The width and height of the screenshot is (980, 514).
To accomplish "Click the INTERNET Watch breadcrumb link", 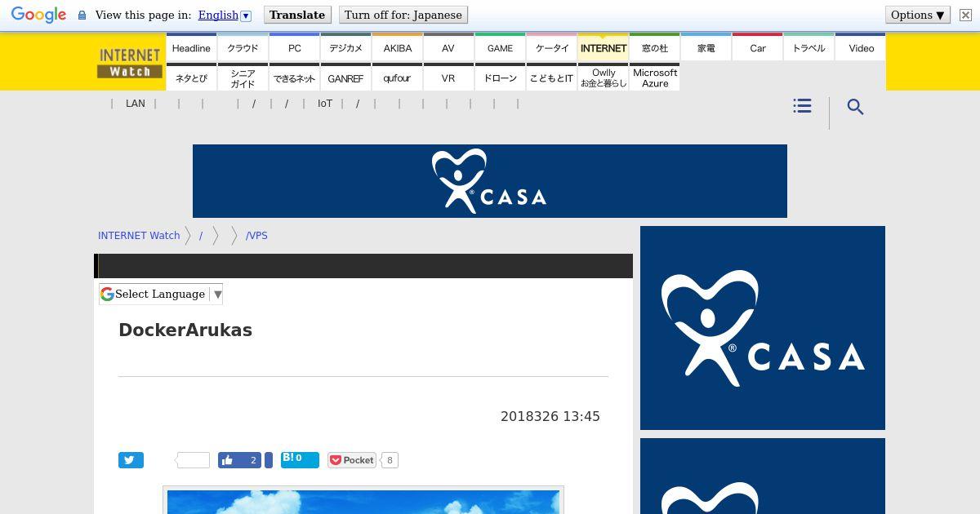I will click(x=139, y=235).
